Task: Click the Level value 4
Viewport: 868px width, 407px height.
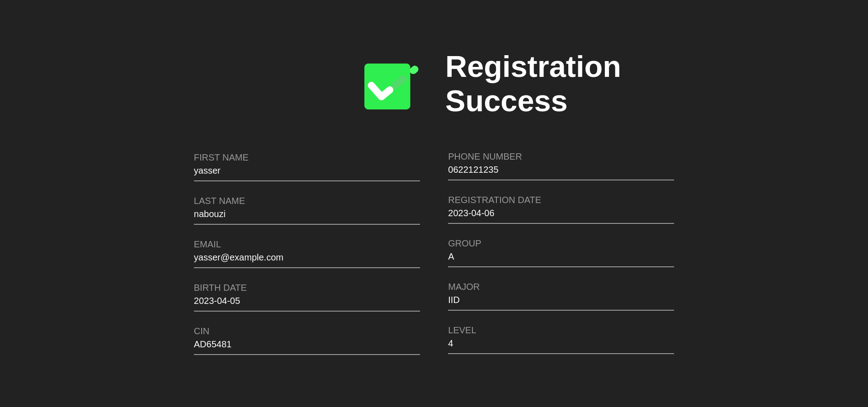Action: click(450, 344)
